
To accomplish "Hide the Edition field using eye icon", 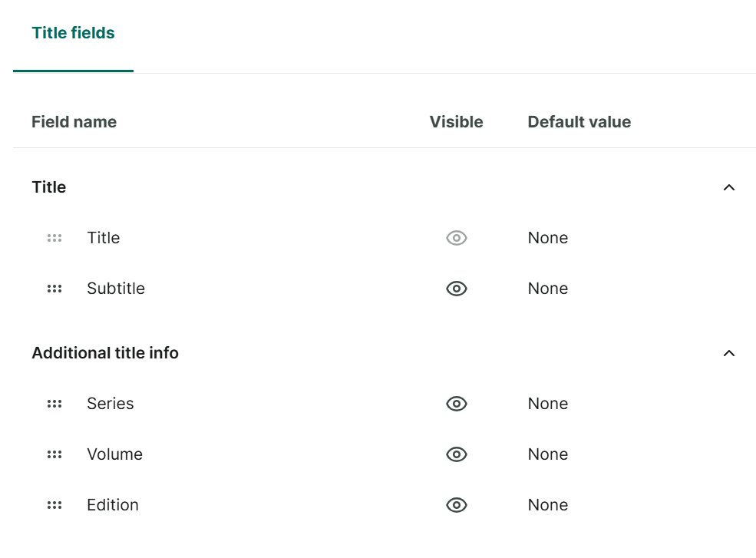I will coord(457,505).
